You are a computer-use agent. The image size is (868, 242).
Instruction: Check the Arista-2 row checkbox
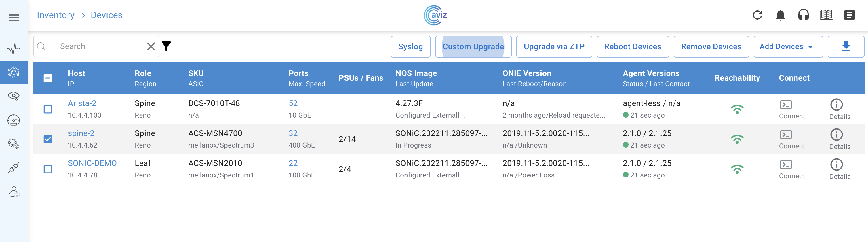coord(48,109)
